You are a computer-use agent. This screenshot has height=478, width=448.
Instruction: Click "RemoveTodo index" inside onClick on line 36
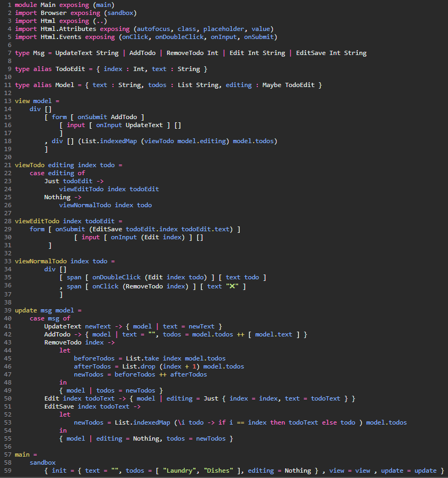tap(155, 286)
